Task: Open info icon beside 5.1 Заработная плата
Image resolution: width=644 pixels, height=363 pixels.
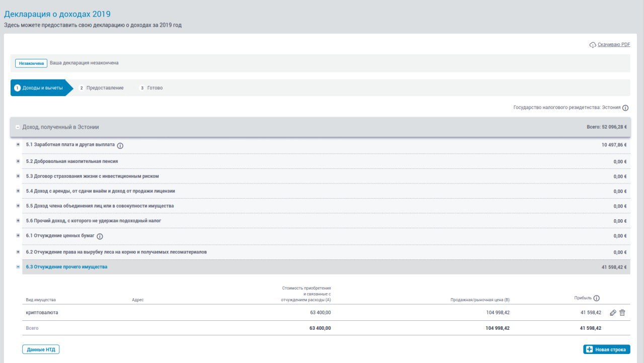Action: [x=120, y=146]
